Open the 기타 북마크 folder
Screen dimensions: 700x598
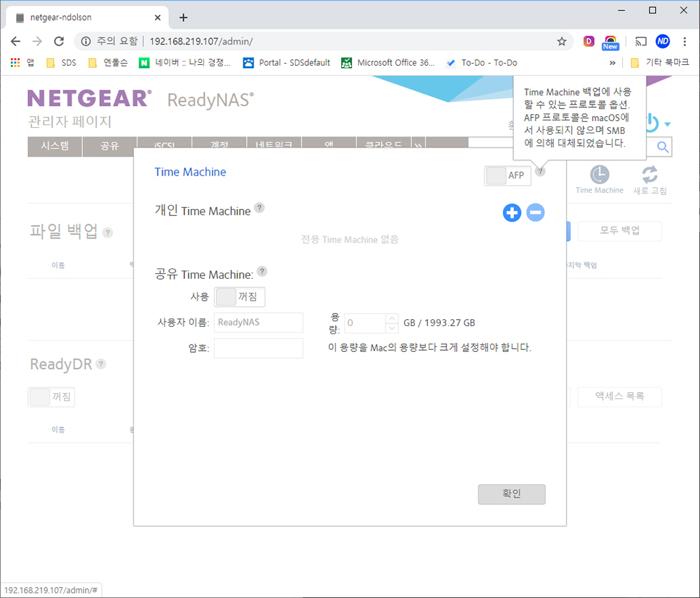(x=660, y=62)
